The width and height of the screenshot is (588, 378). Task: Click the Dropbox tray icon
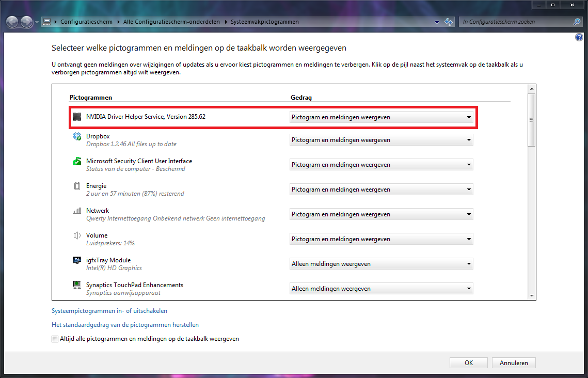click(x=77, y=136)
